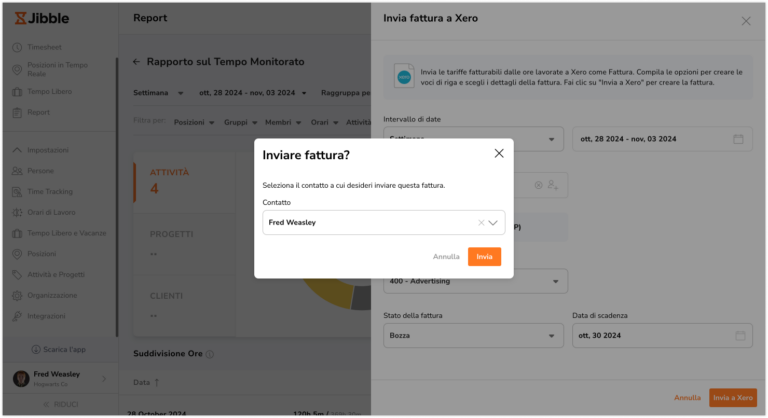Open Intervallo di date dropdown

coord(473,139)
